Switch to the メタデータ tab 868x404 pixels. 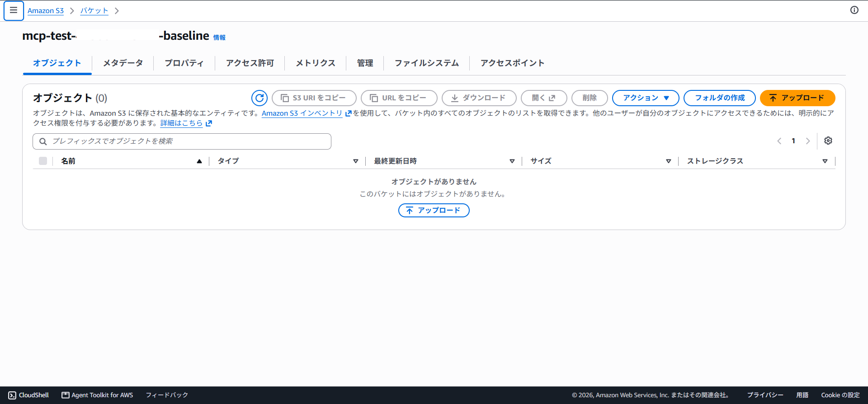click(x=123, y=63)
